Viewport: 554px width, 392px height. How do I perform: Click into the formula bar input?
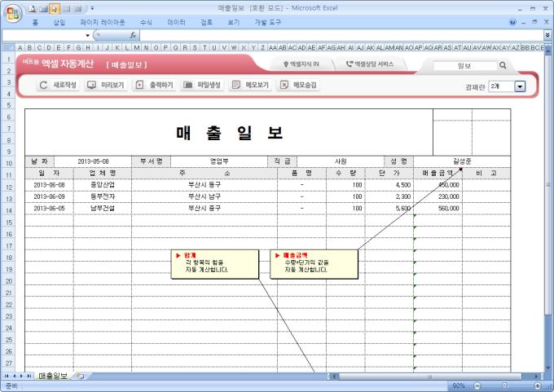point(341,35)
